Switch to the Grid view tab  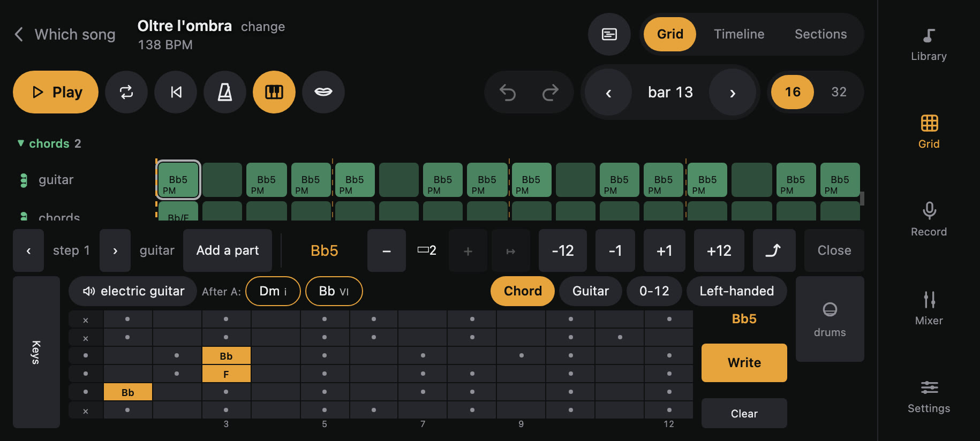(670, 34)
